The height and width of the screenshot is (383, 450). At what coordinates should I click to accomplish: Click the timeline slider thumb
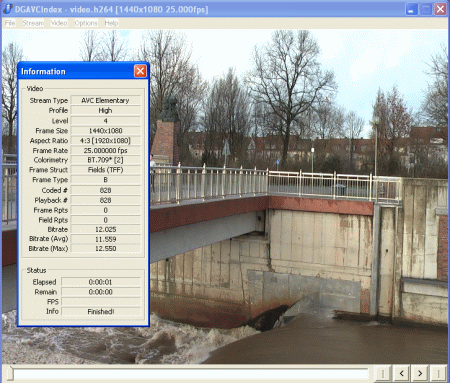tap(10, 373)
